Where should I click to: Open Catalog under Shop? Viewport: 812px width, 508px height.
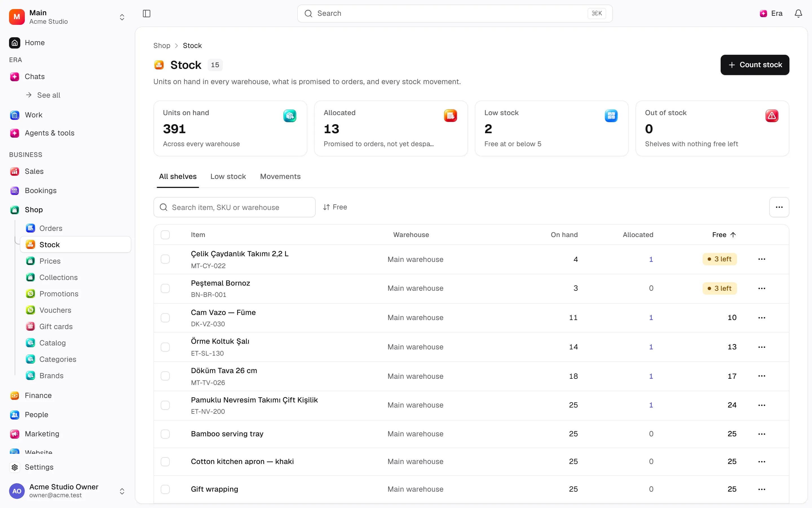[53, 343]
